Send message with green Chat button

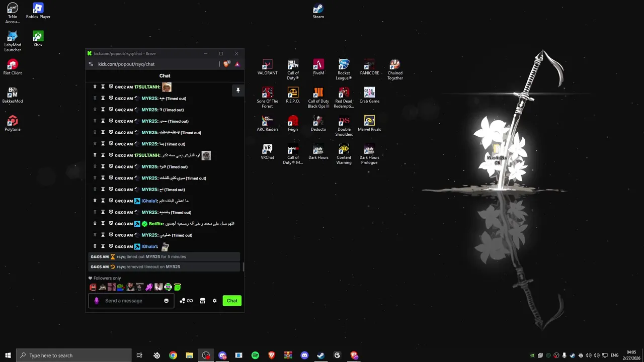coord(232,301)
